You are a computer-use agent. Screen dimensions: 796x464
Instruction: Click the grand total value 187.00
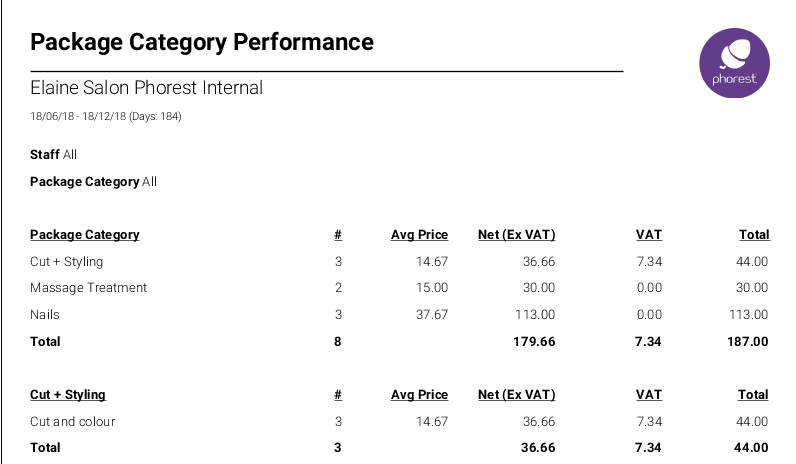[x=748, y=341]
